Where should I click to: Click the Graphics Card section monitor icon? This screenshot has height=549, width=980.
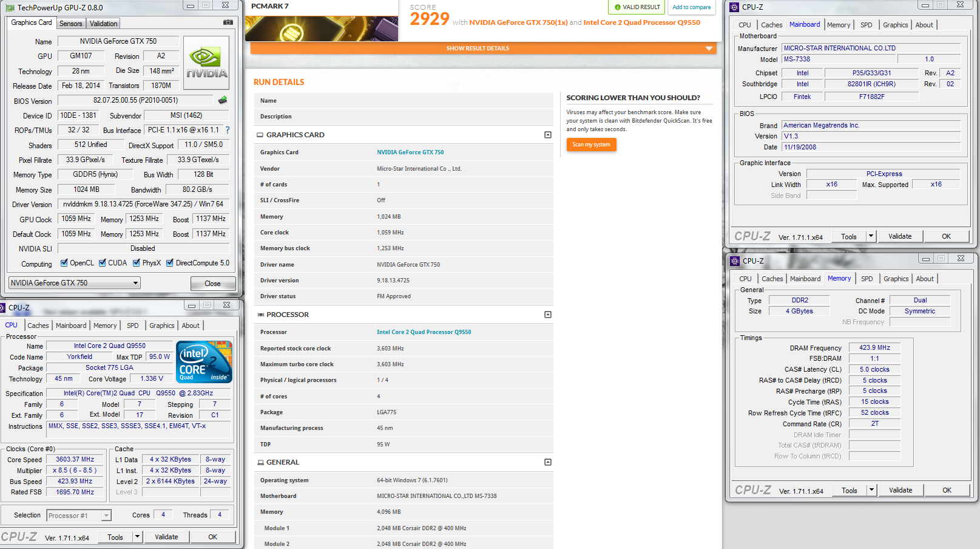(x=260, y=135)
